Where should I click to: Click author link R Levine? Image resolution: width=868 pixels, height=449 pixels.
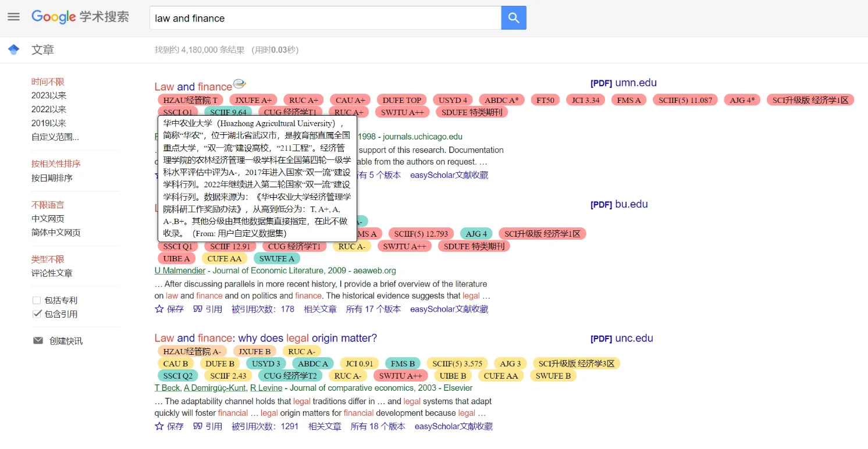coord(266,388)
